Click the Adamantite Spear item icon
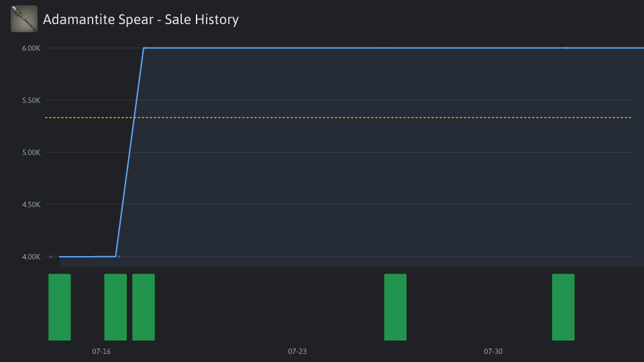 pyautogui.click(x=24, y=19)
